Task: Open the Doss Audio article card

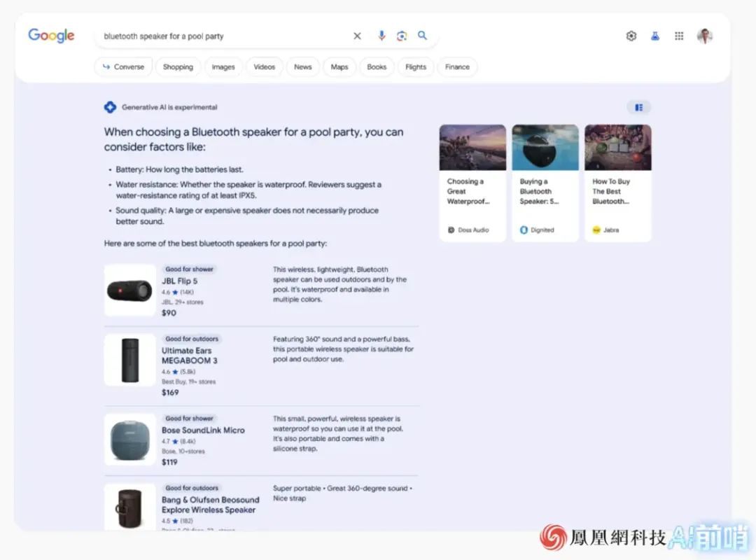Action: coord(472,183)
